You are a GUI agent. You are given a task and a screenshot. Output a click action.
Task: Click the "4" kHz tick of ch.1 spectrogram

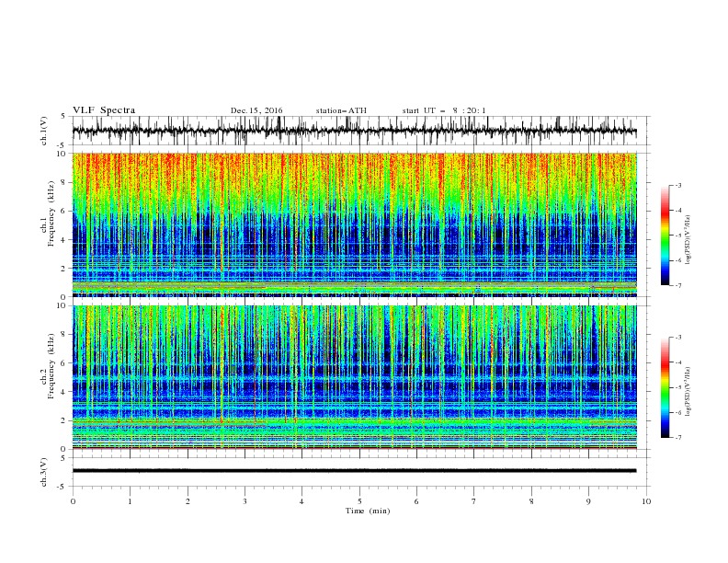(64, 240)
